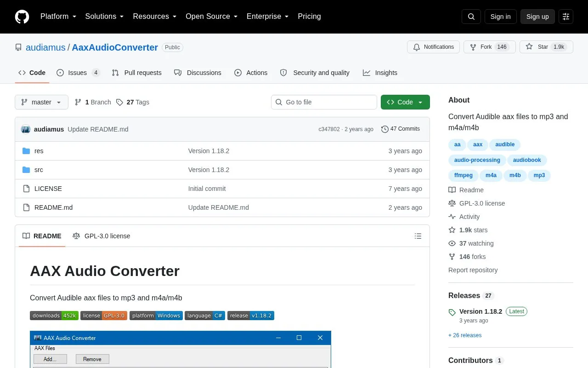This screenshot has width=588, height=368.
Task: Open the res folder
Action: pos(39,151)
